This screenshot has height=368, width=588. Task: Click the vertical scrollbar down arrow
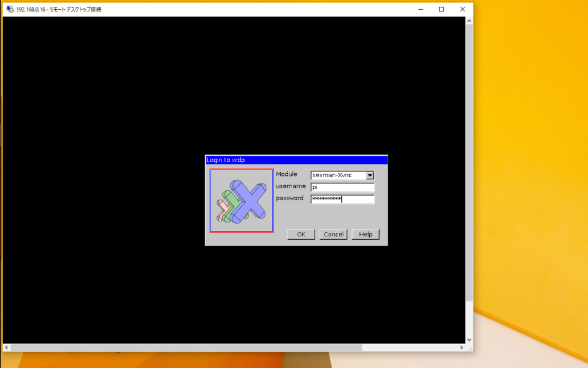coord(469,340)
